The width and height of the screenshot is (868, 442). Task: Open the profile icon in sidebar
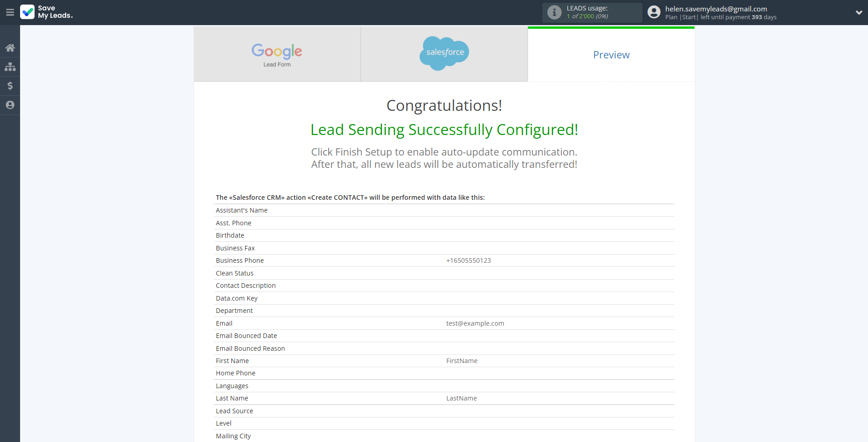pyautogui.click(x=10, y=105)
